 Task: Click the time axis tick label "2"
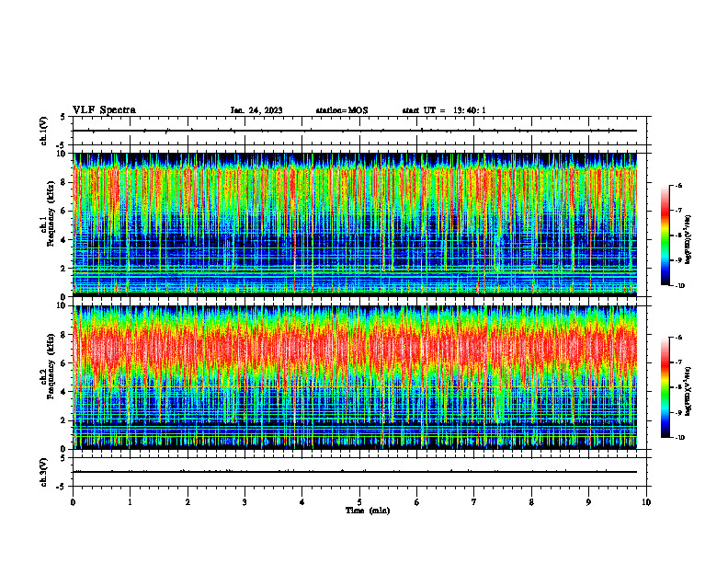coord(188,502)
